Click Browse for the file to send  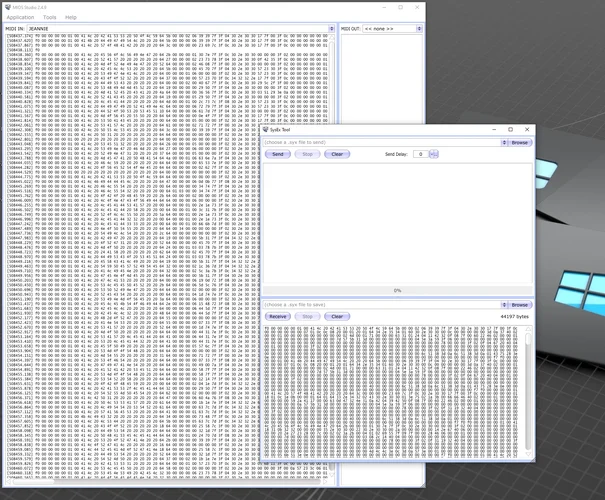(520, 142)
